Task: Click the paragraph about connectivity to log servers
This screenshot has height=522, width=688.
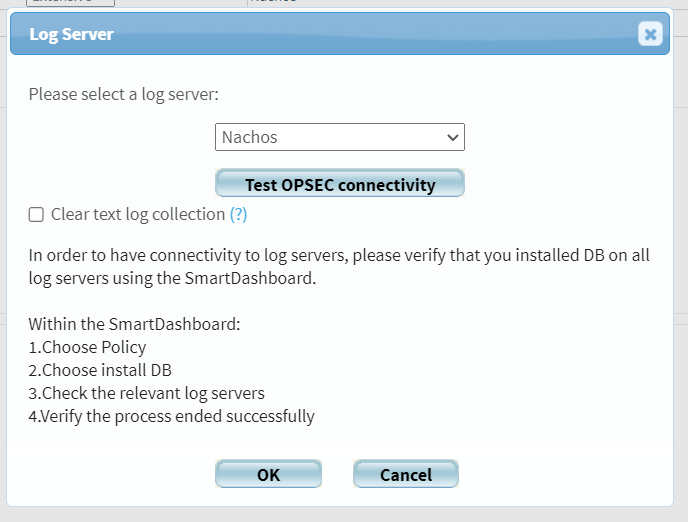Action: 339,267
